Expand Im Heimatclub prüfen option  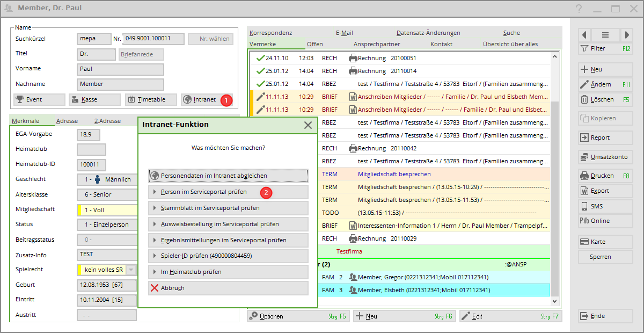pos(228,272)
